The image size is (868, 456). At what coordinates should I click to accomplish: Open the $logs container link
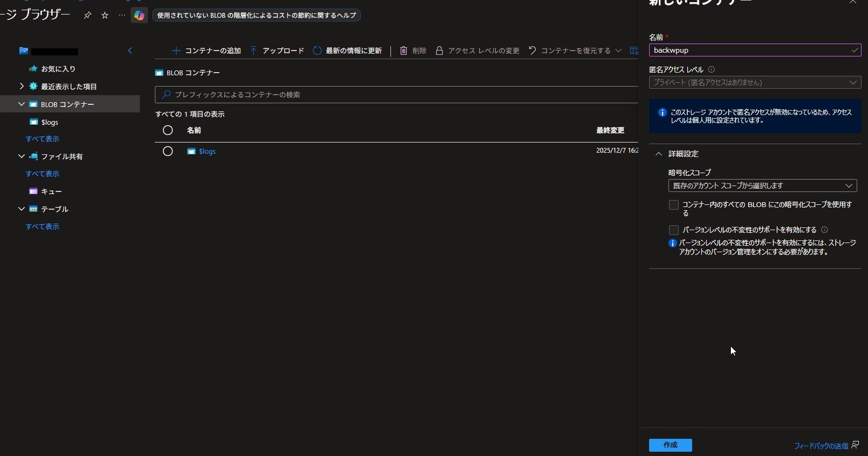tap(207, 152)
